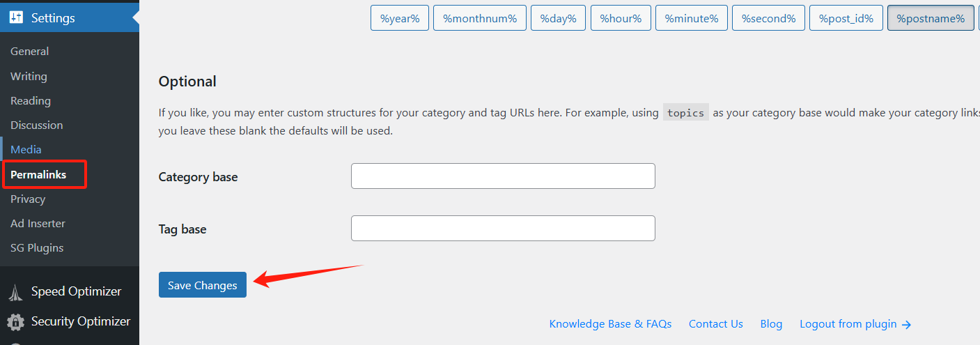Screen dimensions: 980x345
Task: Go to Writing settings
Action: (x=29, y=77)
